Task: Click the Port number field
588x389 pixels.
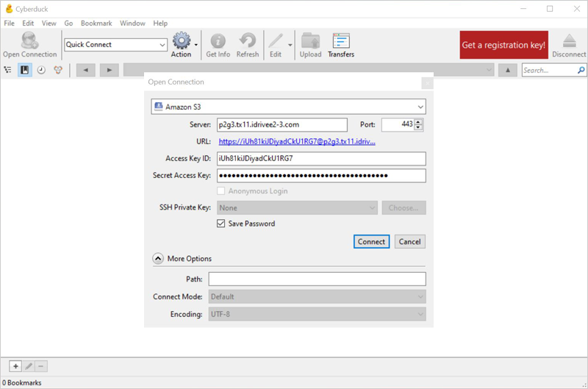Action: click(398, 124)
